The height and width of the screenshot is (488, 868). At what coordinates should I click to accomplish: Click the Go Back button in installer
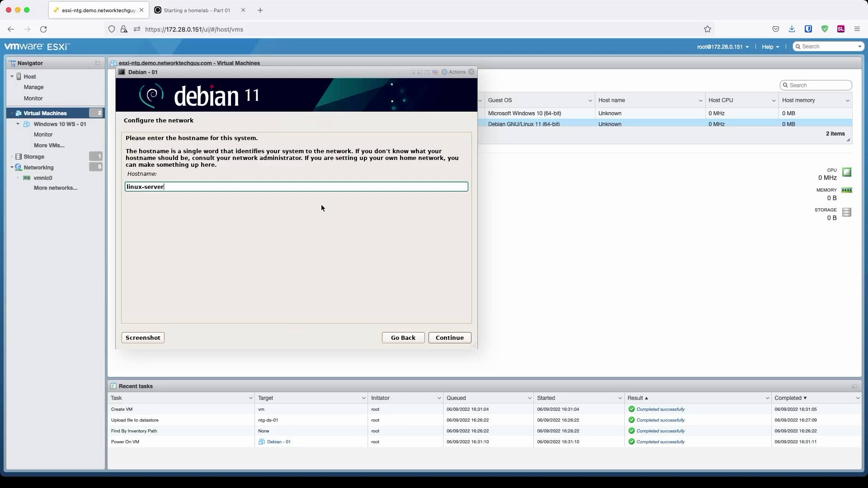403,338
